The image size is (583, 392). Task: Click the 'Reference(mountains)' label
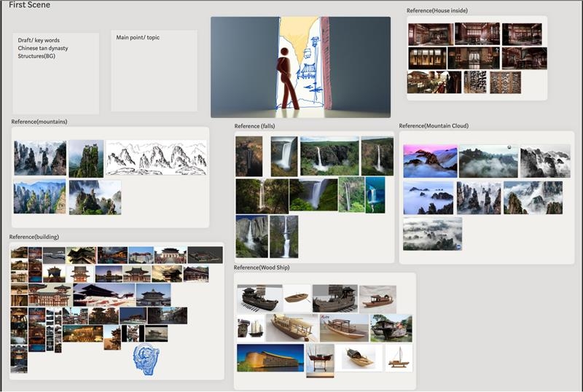point(39,122)
